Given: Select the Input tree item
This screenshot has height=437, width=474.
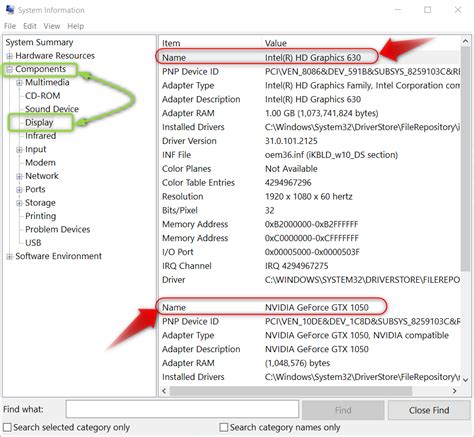Looking at the screenshot, I should click(x=36, y=149).
